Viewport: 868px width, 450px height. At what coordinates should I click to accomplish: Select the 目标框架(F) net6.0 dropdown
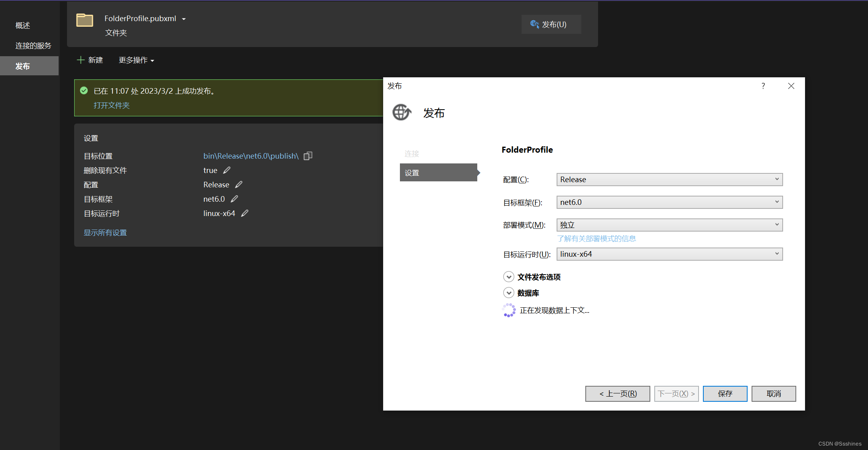(669, 202)
